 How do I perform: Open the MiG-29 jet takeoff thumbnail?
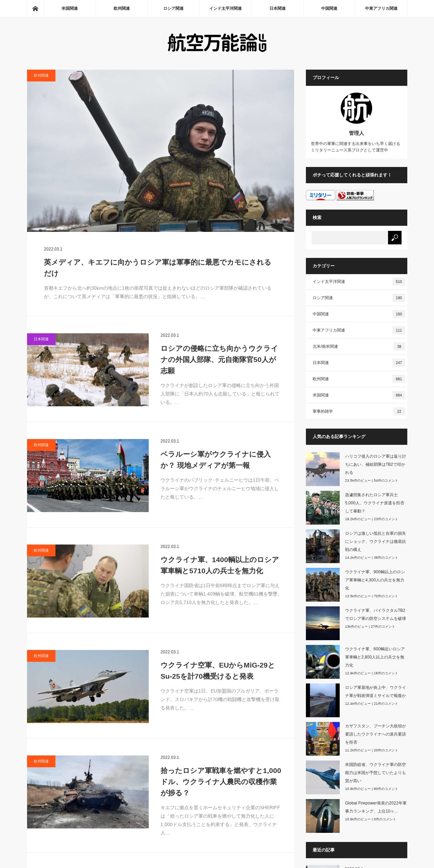tap(88, 686)
